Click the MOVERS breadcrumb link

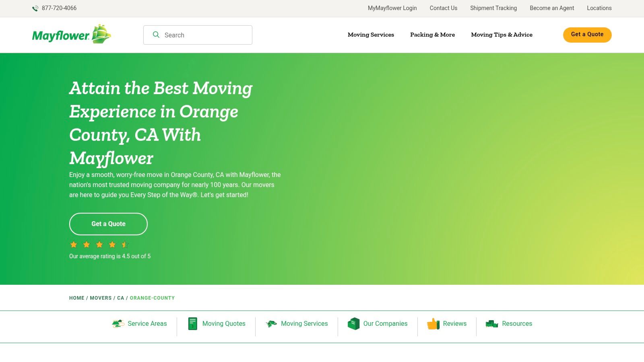(x=101, y=298)
